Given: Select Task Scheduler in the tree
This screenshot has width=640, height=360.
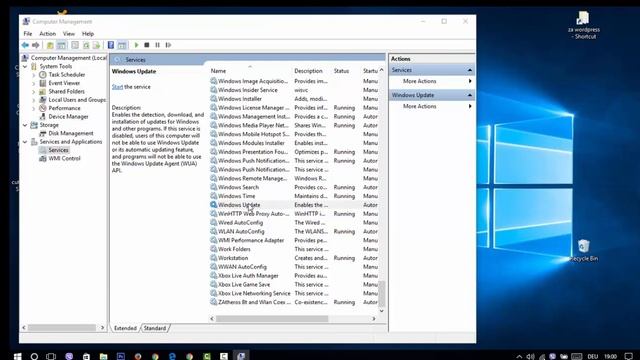Looking at the screenshot, I should [67, 75].
